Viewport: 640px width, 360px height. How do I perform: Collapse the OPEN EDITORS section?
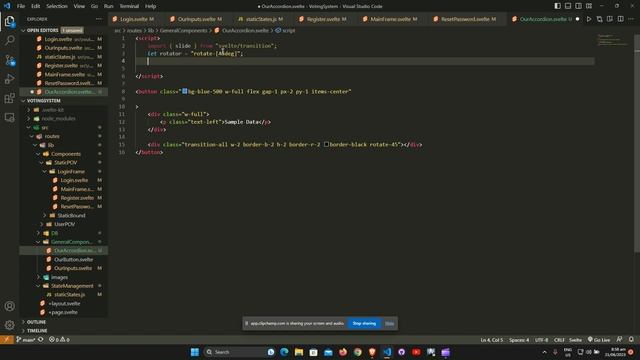(x=42, y=30)
